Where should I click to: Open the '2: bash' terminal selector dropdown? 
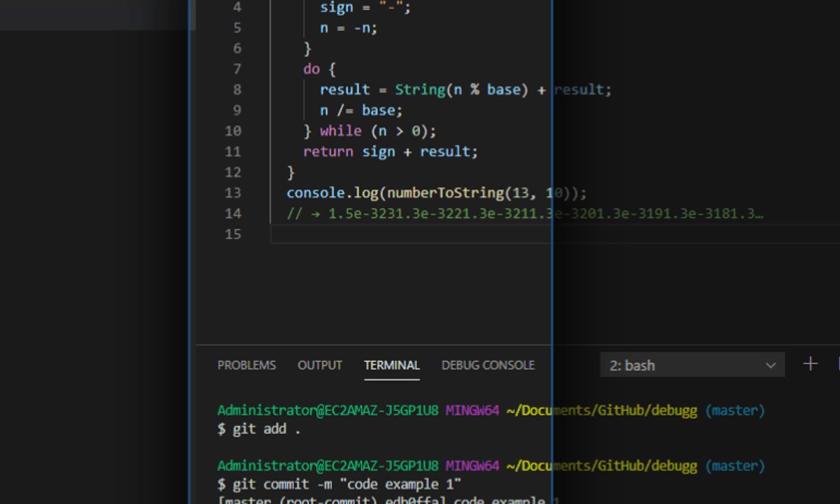point(692,365)
